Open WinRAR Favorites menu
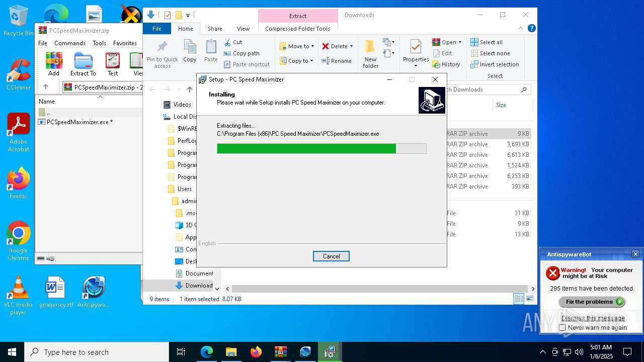The image size is (644, 362). point(125,43)
